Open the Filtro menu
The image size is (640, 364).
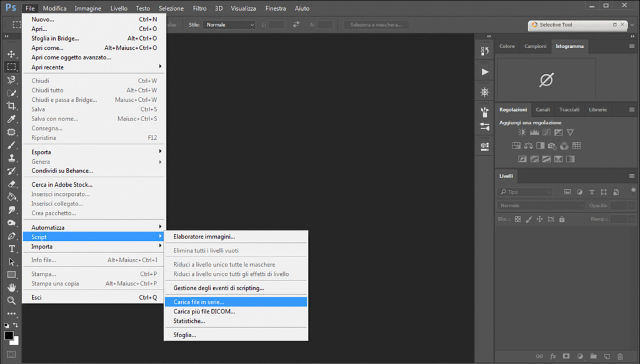coord(199,8)
